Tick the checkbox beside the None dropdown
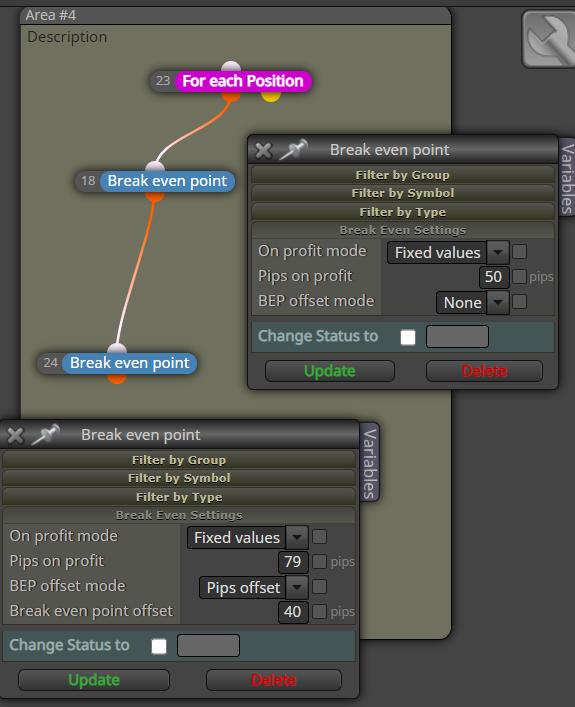 pyautogui.click(x=520, y=302)
